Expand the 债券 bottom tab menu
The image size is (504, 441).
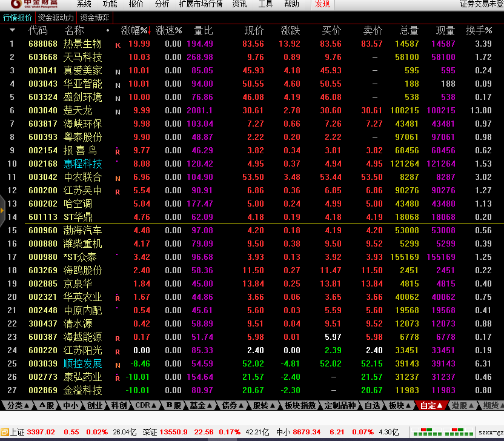pos(233,405)
